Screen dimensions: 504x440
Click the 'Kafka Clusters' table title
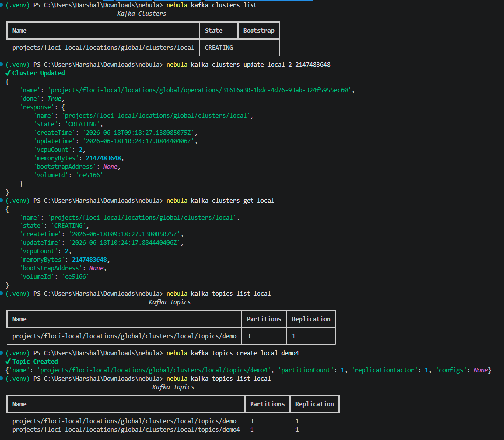(x=141, y=14)
